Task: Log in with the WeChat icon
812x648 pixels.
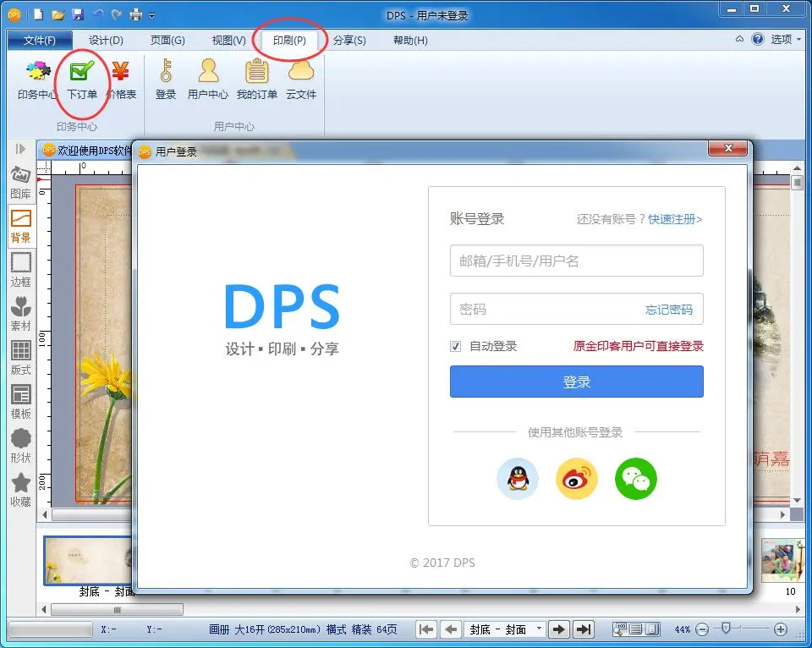Action: (x=635, y=479)
